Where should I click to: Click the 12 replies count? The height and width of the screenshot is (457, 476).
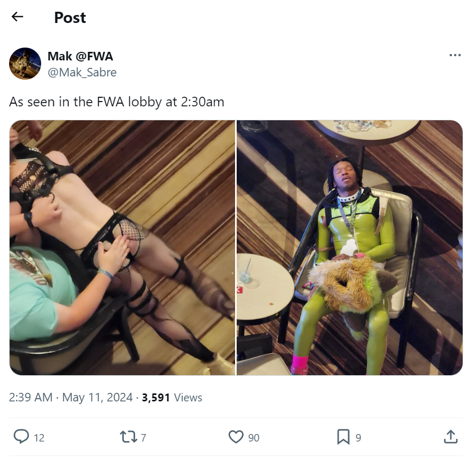tap(39, 438)
